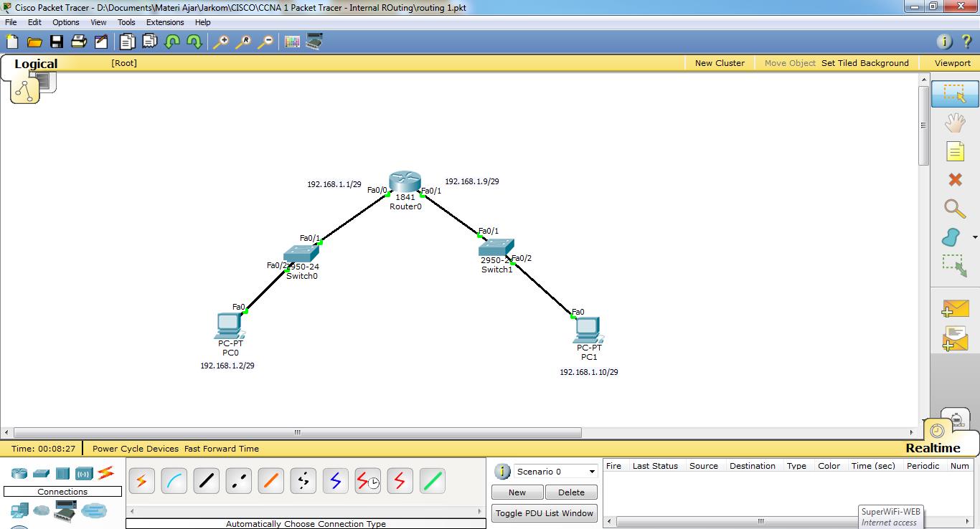Switch to Simulation mode
This screenshot has height=529, width=980.
957,419
